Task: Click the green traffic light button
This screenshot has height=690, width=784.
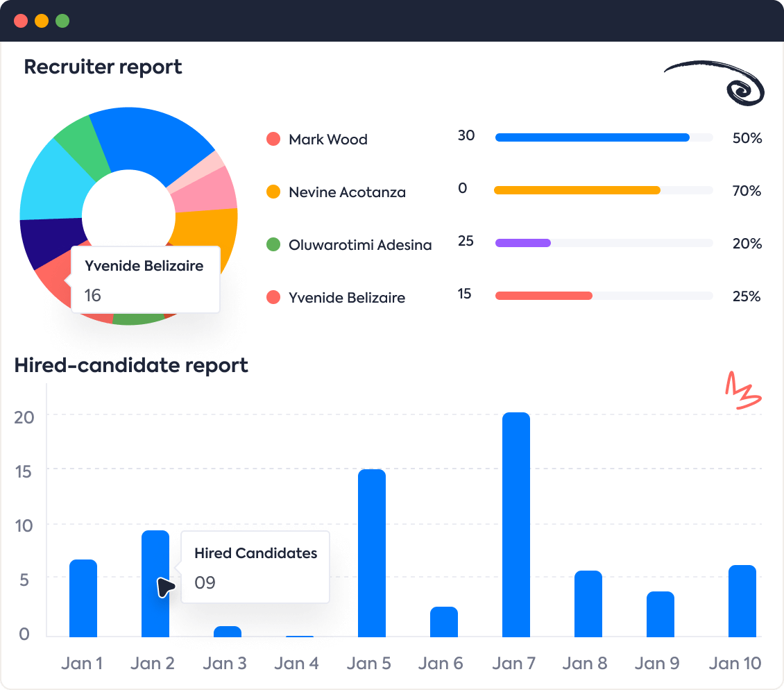Action: pos(62,21)
